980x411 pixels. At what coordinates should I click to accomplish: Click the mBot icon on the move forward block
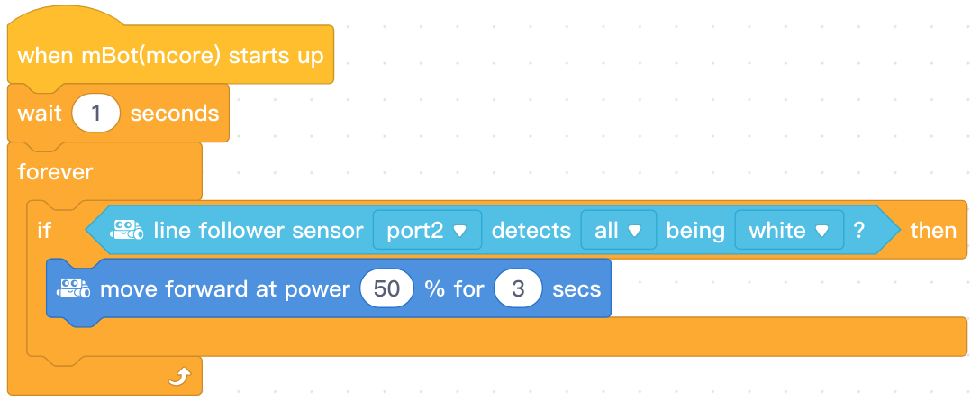(x=73, y=289)
